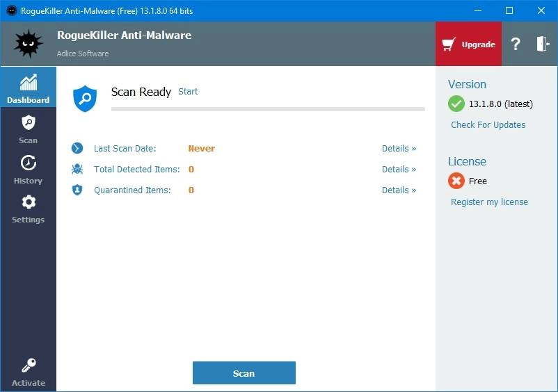Maximize the RogueKiller window

509,10
